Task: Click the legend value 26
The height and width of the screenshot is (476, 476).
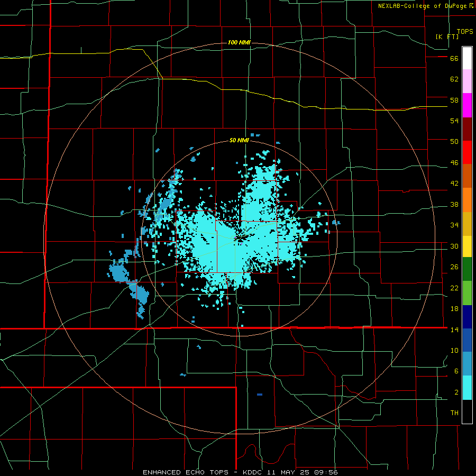Action: pyautogui.click(x=454, y=267)
